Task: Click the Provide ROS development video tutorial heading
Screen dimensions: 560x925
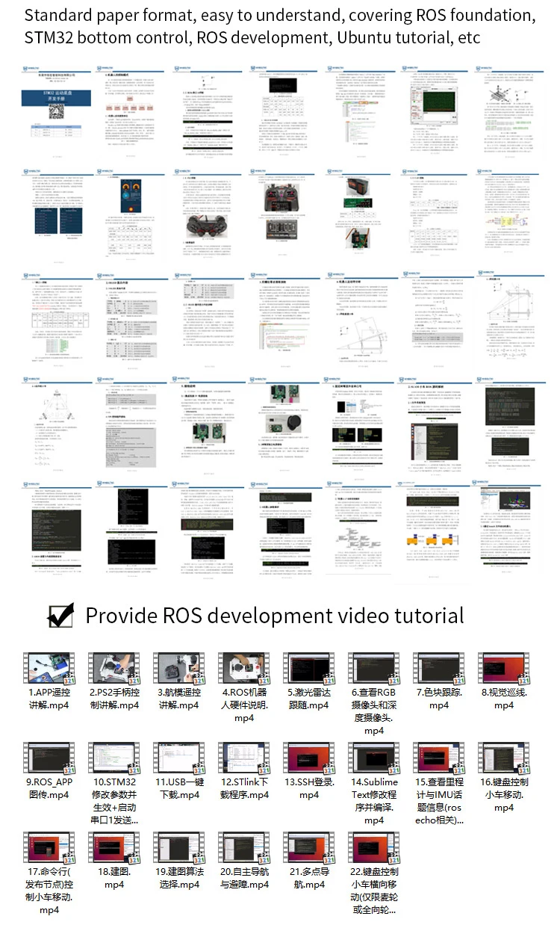Action: click(274, 616)
